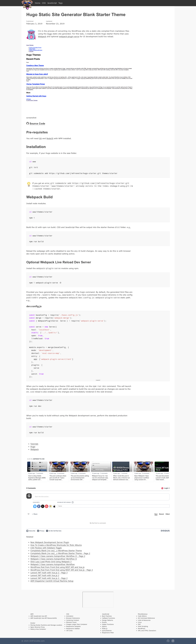
Task: Open the Disqus Login dropdown
Action: pyautogui.click(x=165, y=488)
